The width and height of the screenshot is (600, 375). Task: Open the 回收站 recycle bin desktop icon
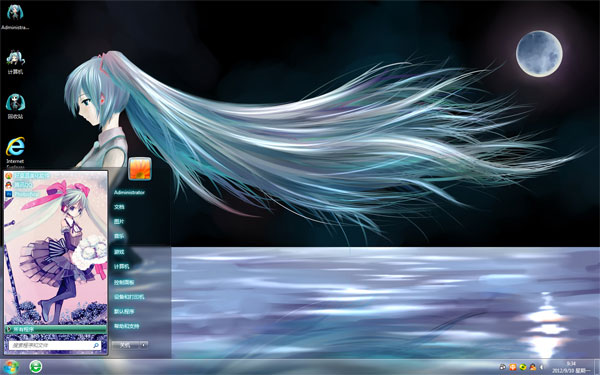(15, 106)
